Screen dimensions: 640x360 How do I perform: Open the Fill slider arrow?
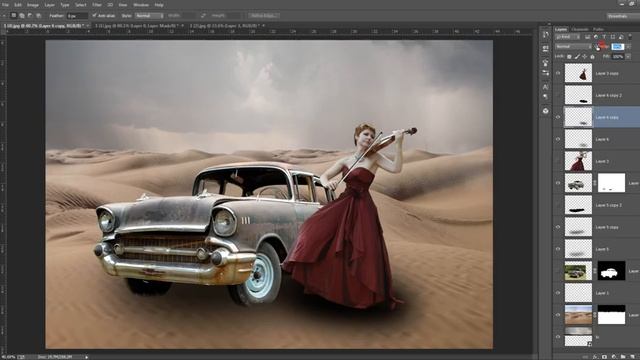pyautogui.click(x=628, y=56)
